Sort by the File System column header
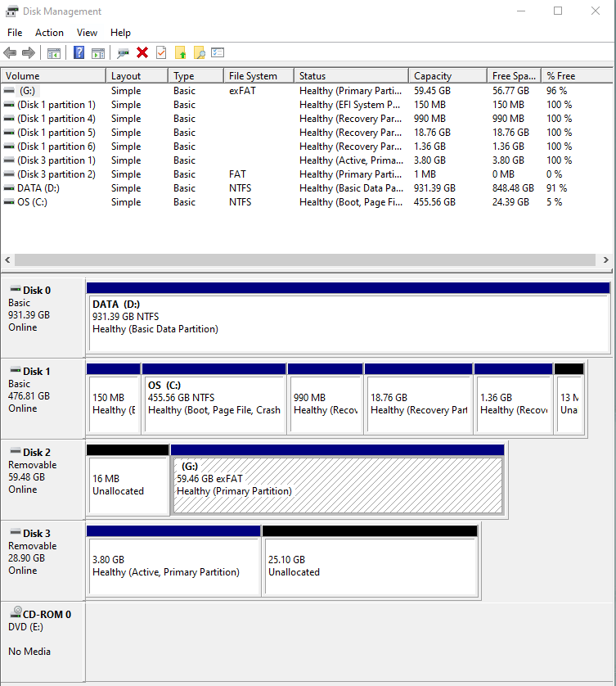This screenshot has width=616, height=686. [x=259, y=75]
